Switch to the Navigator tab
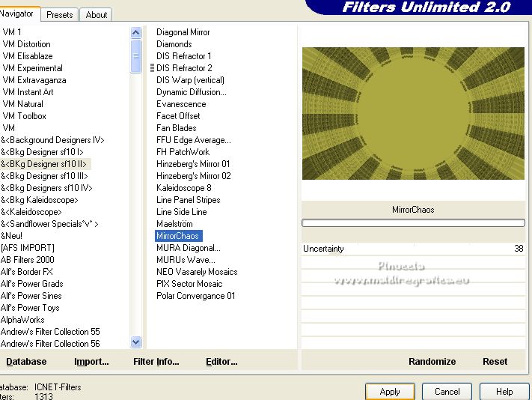The image size is (532, 400). pos(19,14)
